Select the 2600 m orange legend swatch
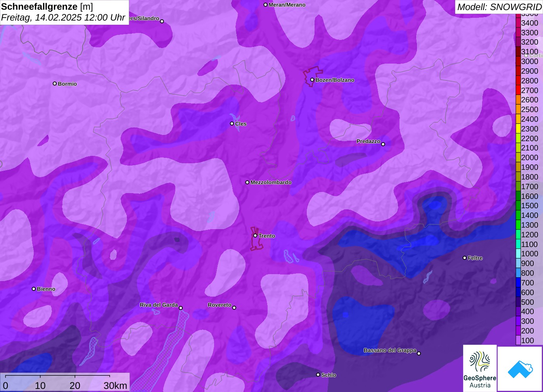The height and width of the screenshot is (392, 543). pyautogui.click(x=518, y=100)
